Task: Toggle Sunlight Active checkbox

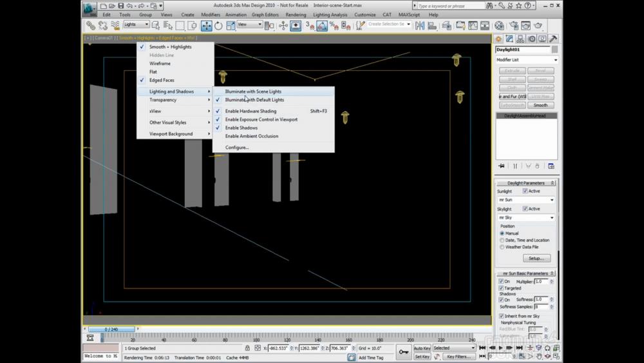Action: pyautogui.click(x=526, y=191)
